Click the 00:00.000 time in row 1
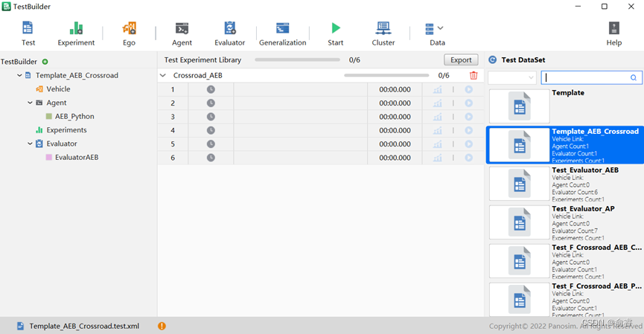Image resolution: width=644 pixels, height=334 pixels. pos(395,89)
